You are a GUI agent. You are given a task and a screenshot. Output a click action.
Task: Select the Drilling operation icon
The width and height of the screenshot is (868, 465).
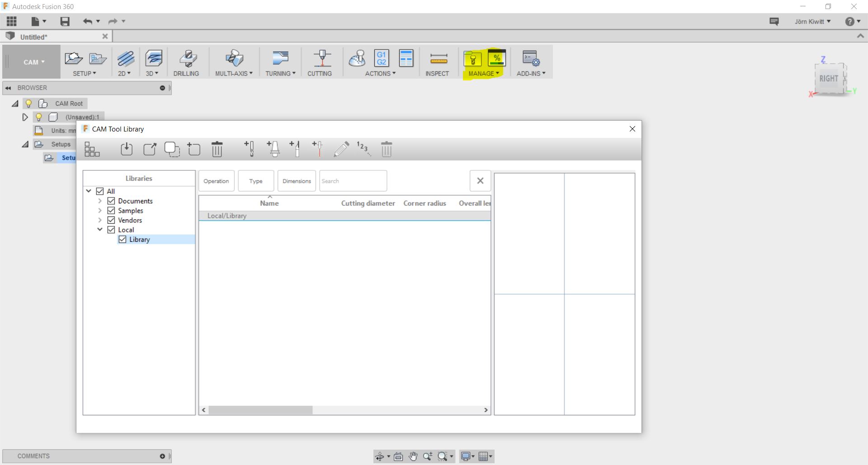(188, 59)
